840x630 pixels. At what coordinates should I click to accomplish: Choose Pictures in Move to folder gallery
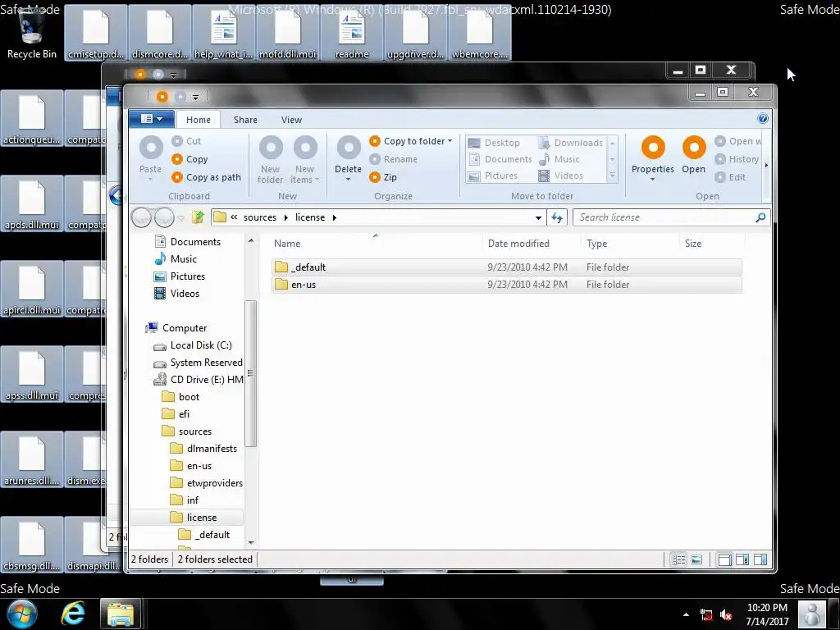pos(493,176)
